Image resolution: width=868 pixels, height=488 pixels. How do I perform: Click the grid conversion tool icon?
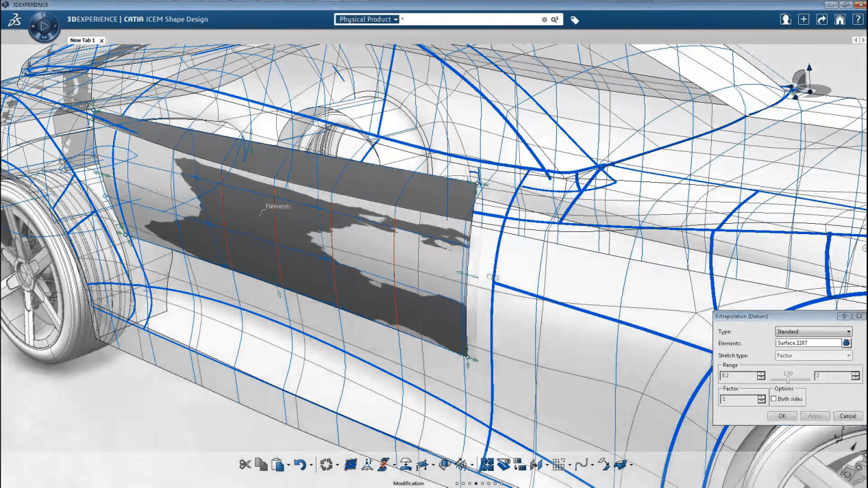click(x=519, y=465)
